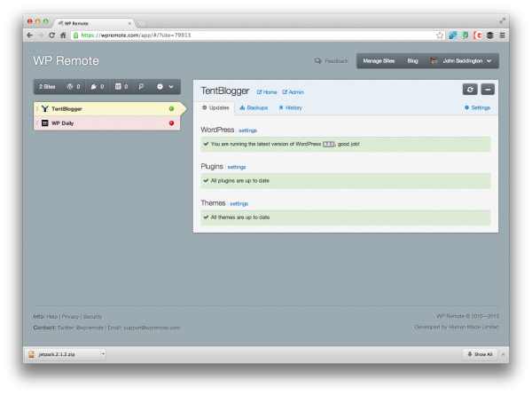
Task: Open the Twitter @wpremote link
Action: (90, 328)
